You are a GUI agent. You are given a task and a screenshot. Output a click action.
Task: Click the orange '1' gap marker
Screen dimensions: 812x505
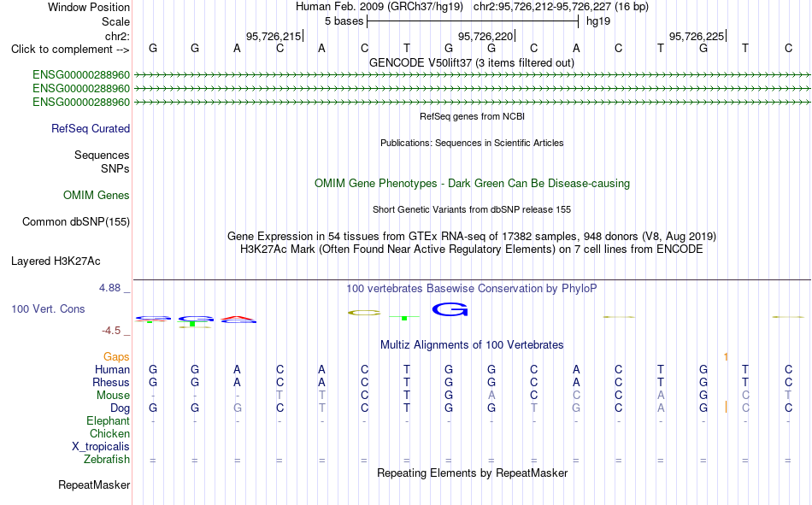726,357
